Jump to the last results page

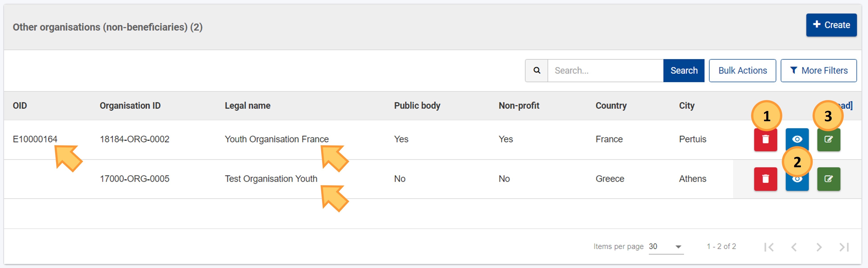[844, 247]
